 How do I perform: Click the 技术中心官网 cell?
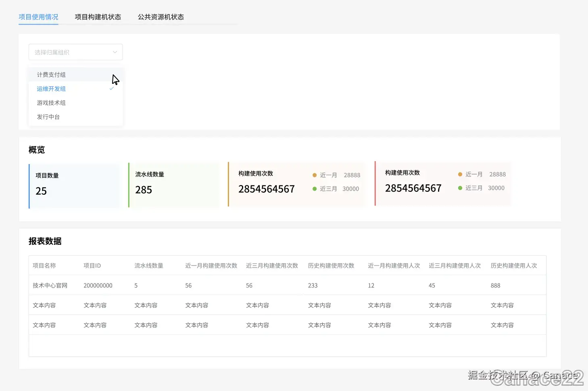click(x=50, y=285)
